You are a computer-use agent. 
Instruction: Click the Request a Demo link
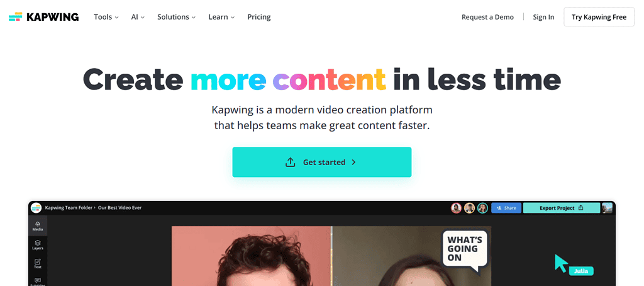(487, 17)
